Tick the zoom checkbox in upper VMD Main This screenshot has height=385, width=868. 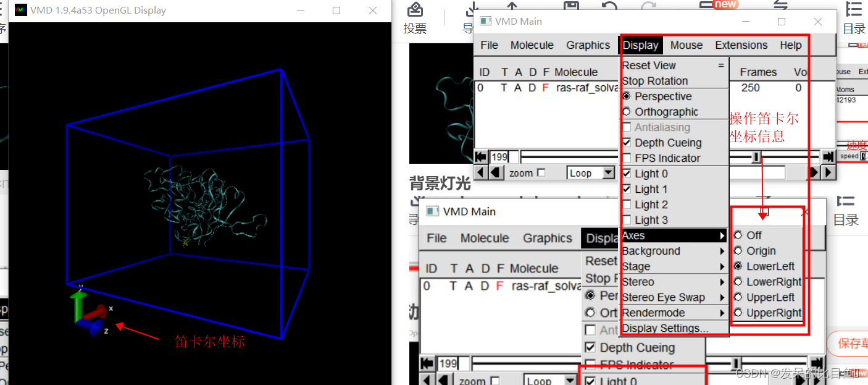(541, 173)
